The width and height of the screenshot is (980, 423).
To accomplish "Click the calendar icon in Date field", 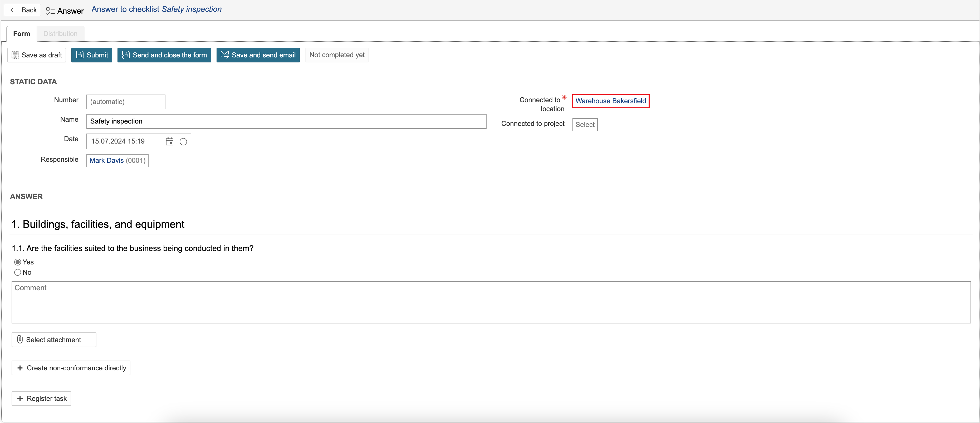I will (170, 141).
